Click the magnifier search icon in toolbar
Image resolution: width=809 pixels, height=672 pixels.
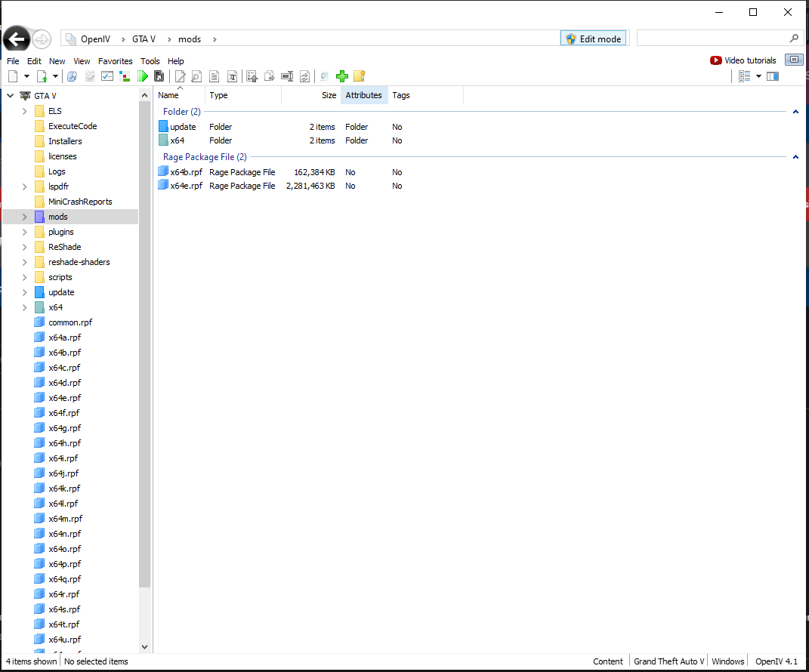pos(196,76)
